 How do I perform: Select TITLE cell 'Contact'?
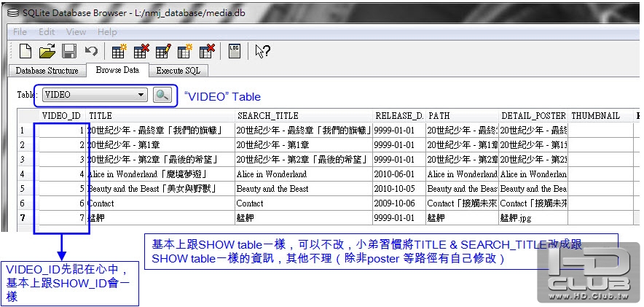160,203
